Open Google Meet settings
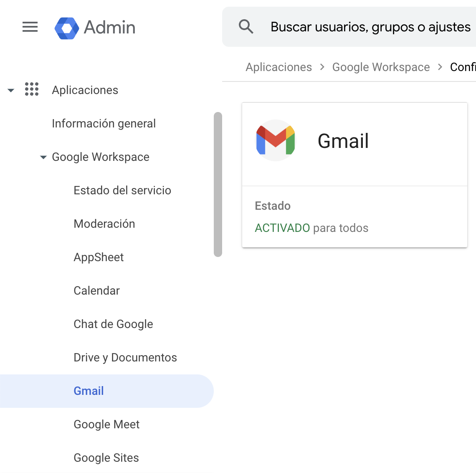 coord(106,425)
